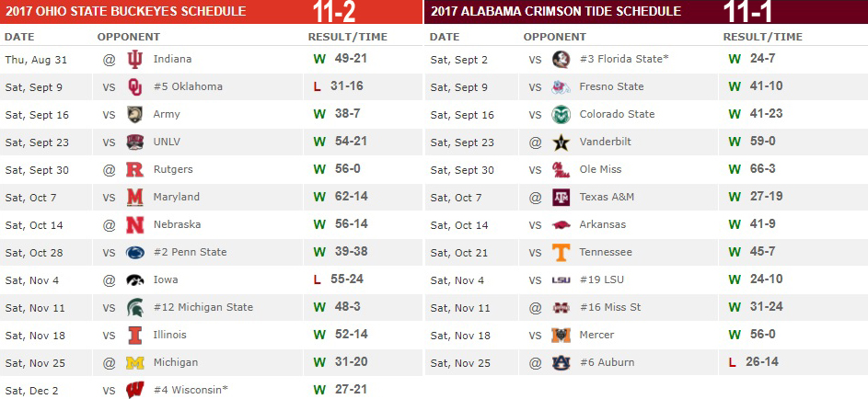This screenshot has width=868, height=399.
Task: Click the Texas A&M logo
Action: pos(561,198)
